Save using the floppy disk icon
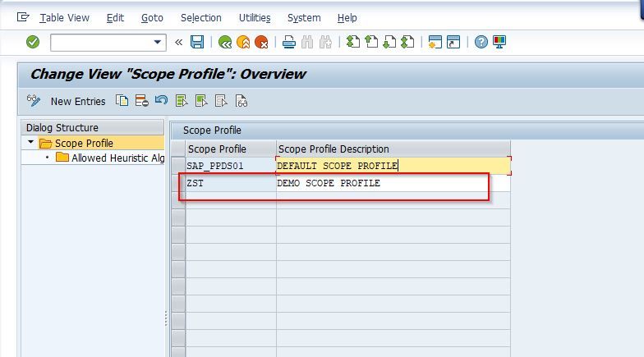644x357 pixels. (197, 42)
